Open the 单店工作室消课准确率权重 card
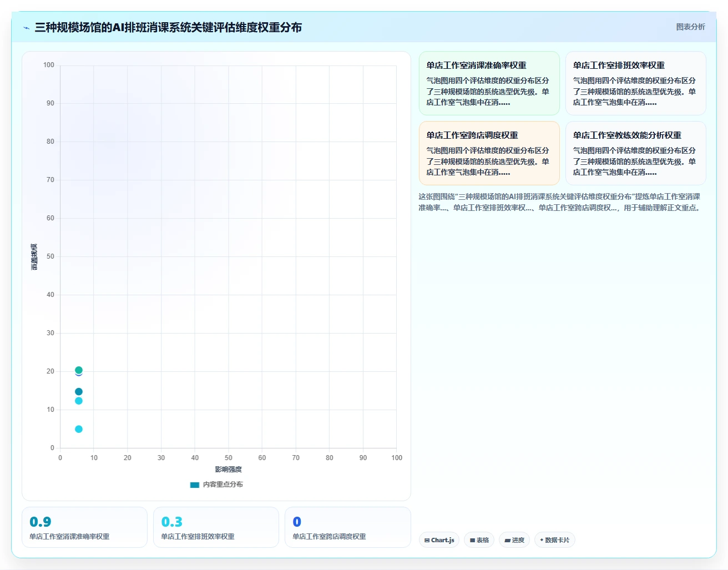The height and width of the screenshot is (570, 728). 489,83
